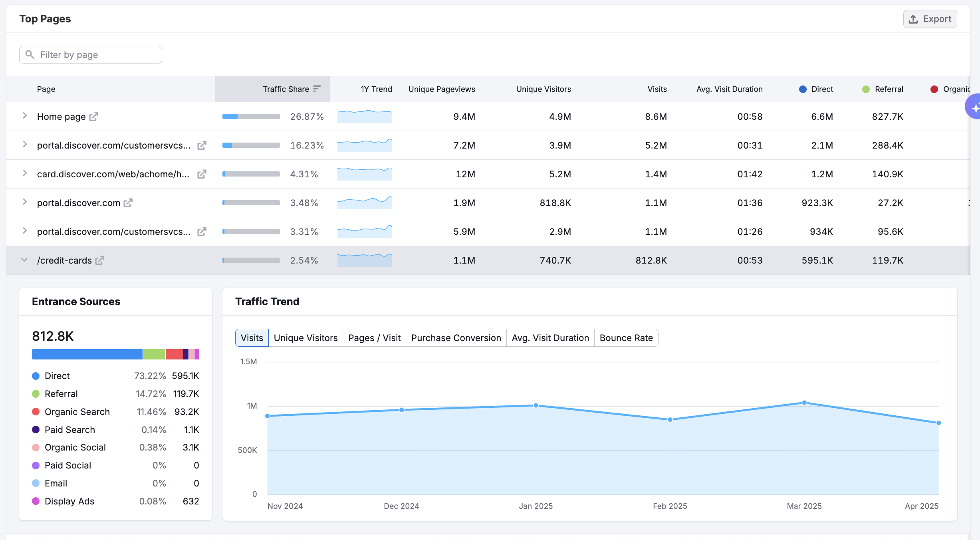Click the Export button
This screenshot has width=980, height=540.
point(930,19)
